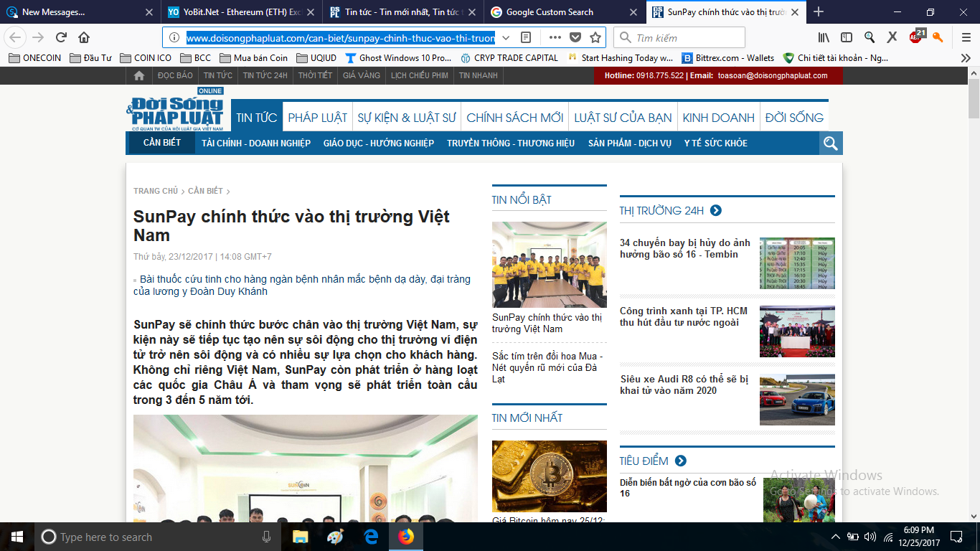980x551 pixels.
Task: Open Sắc tím trên đồi hoa Mua link
Action: 547,367
